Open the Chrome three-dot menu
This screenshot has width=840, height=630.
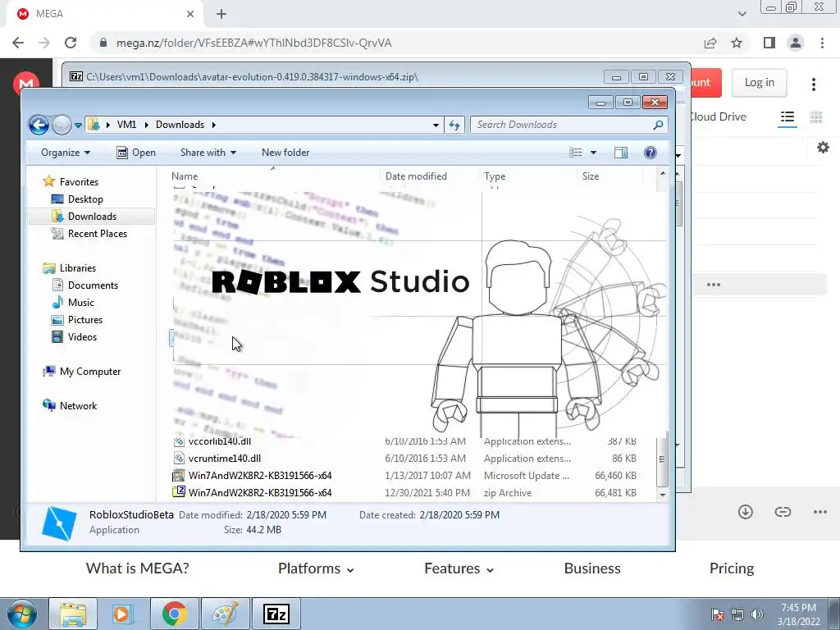(822, 43)
